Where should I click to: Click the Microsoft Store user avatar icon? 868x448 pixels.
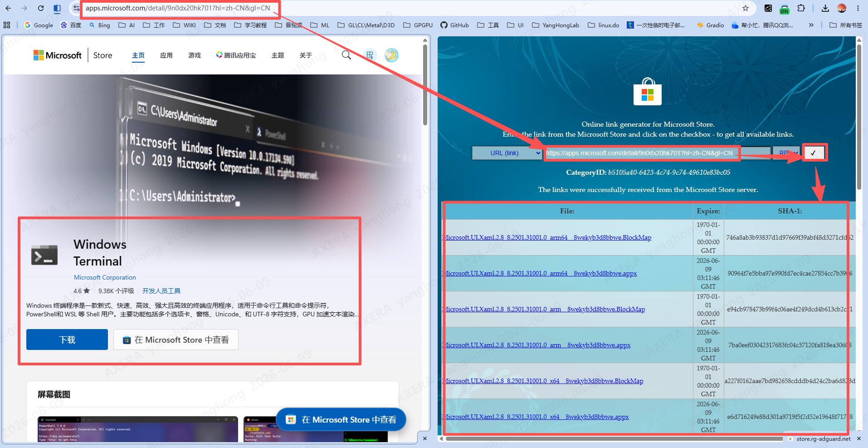coord(391,55)
